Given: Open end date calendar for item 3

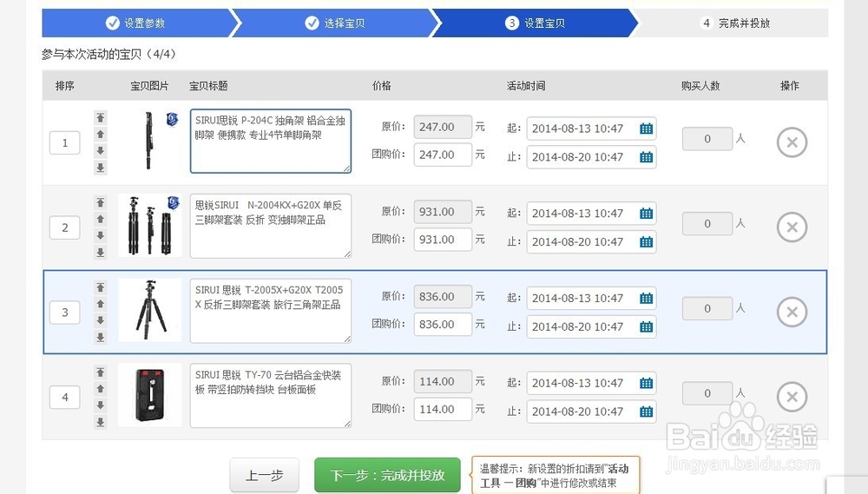Looking at the screenshot, I should point(646,326).
